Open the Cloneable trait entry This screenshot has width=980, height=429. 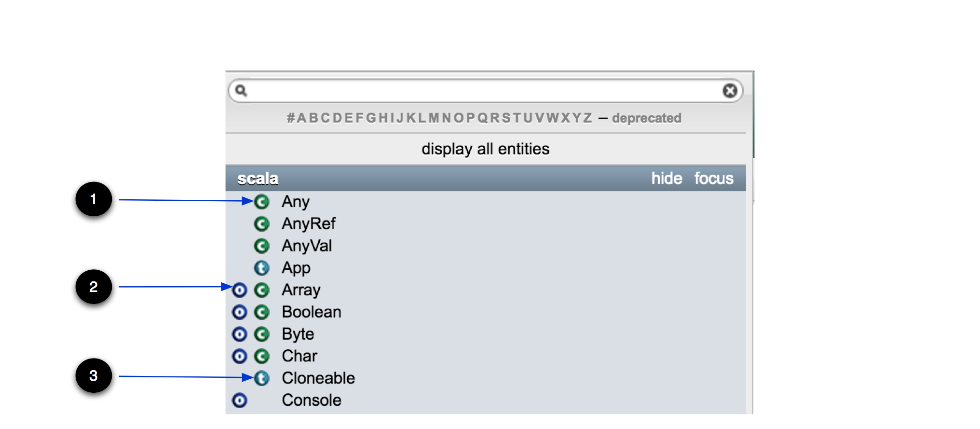coord(318,378)
